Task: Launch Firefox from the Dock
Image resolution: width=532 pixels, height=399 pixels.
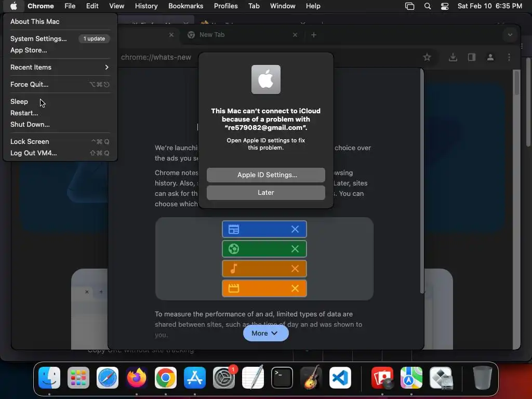Action: 137,378
